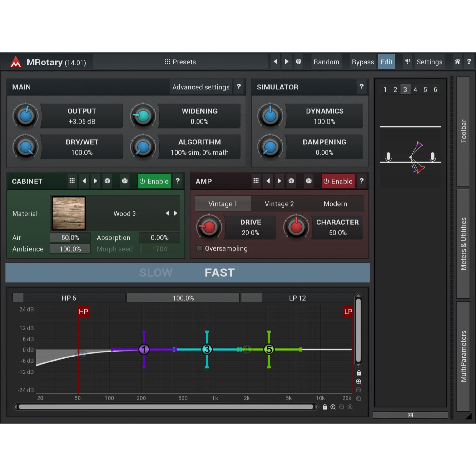Select previous Cabinet preset arrow

point(84,181)
